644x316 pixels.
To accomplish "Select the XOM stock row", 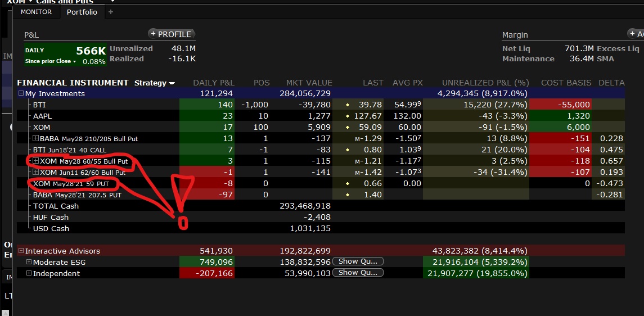I will (x=321, y=127).
